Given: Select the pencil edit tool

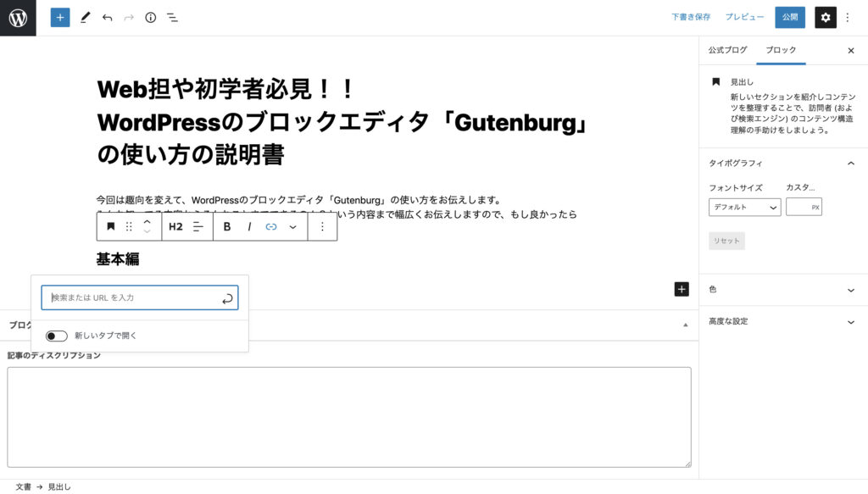Looking at the screenshot, I should pyautogui.click(x=86, y=18).
